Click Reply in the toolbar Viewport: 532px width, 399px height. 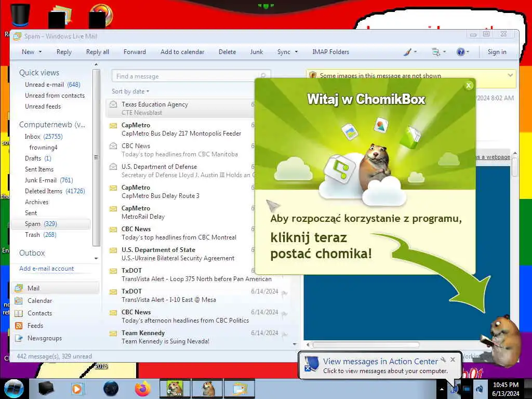[64, 52]
